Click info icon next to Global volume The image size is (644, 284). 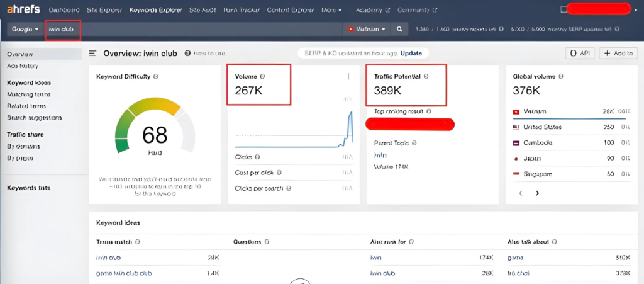[560, 77]
